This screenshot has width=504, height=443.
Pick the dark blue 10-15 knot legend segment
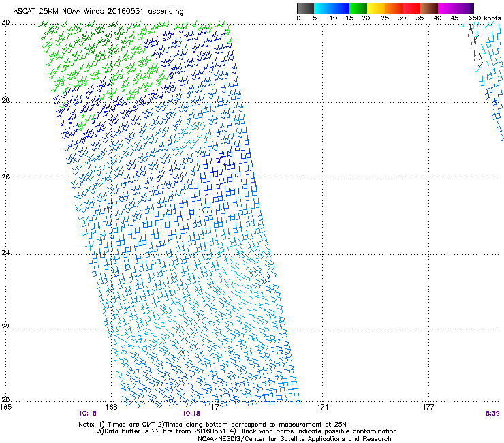pos(341,8)
